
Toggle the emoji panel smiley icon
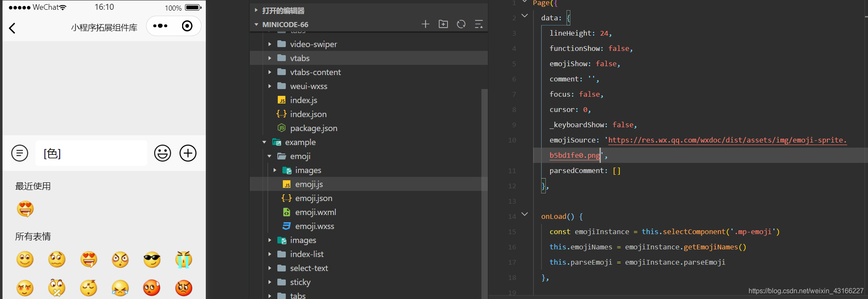pyautogui.click(x=163, y=153)
